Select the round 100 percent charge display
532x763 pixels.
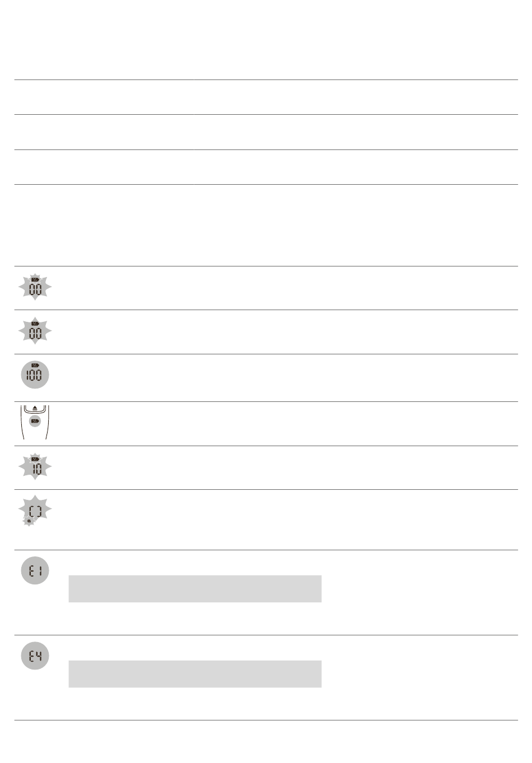click(x=35, y=375)
